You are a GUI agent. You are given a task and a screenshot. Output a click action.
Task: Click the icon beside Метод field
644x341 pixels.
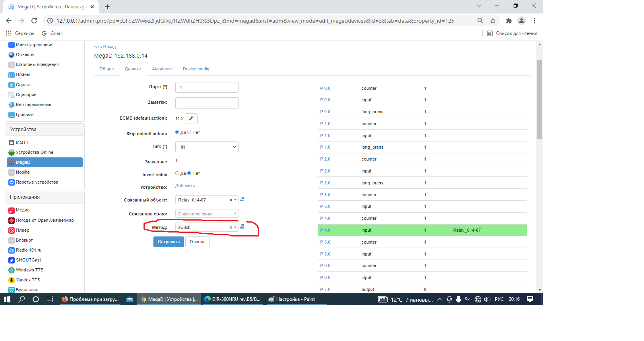pos(242,227)
